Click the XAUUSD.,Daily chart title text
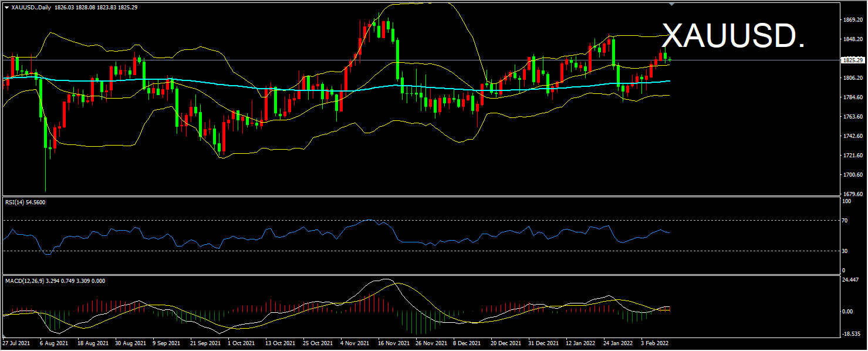This screenshot has width=868, height=351. tap(31, 7)
